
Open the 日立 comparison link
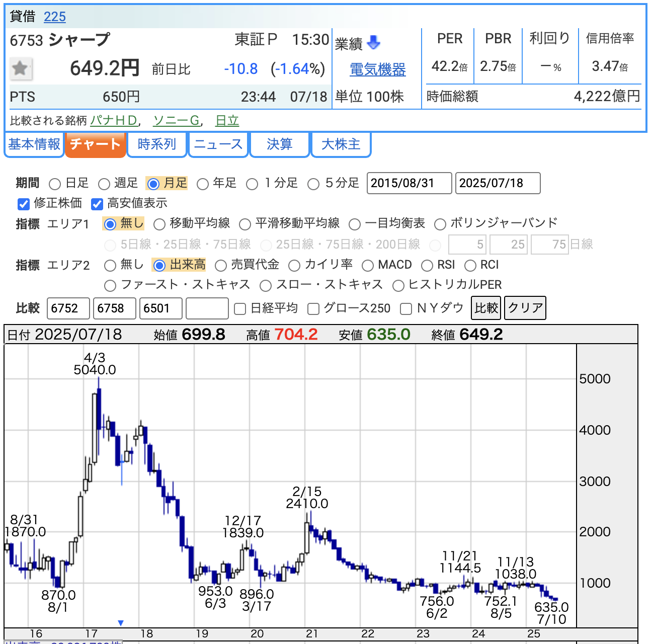(x=227, y=121)
